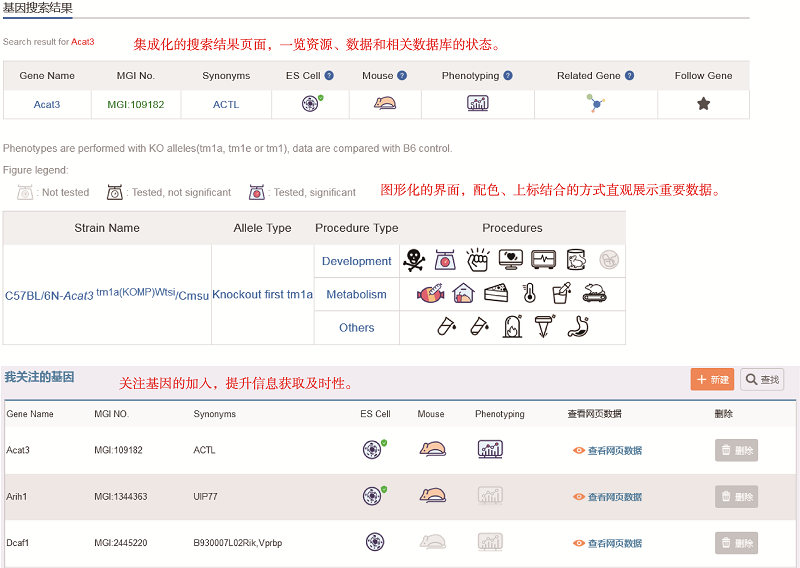Click ES Cell icon in Dcaf1 row
This screenshot has height=568, width=800.
coord(375,542)
